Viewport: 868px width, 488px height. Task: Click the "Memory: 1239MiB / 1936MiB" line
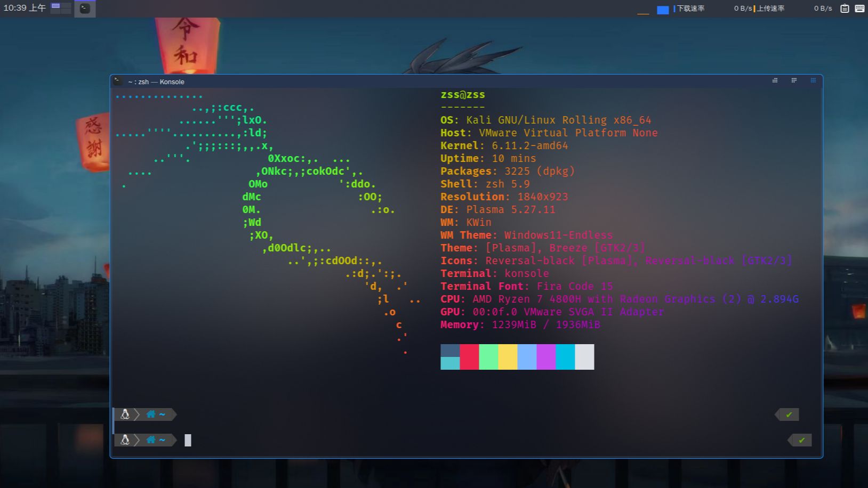coord(520,325)
